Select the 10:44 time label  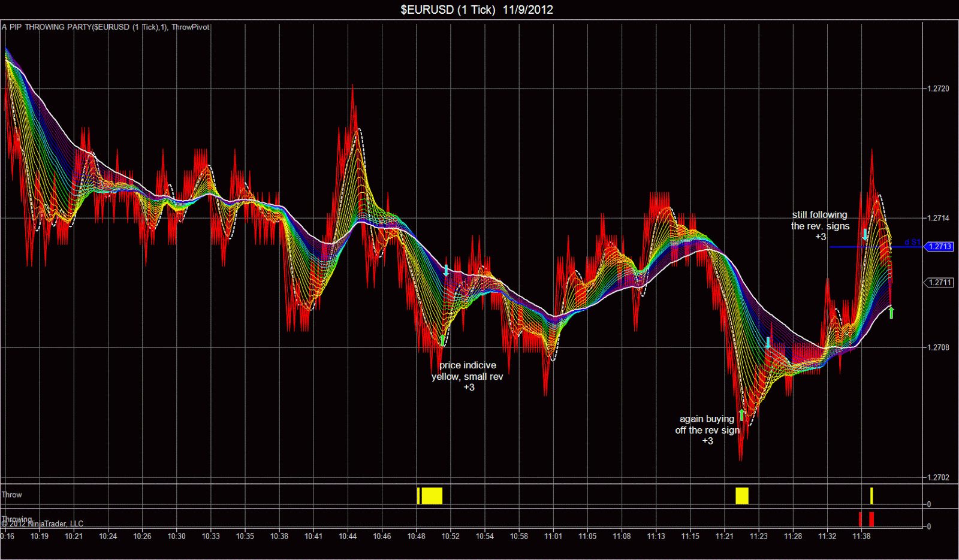pos(348,536)
